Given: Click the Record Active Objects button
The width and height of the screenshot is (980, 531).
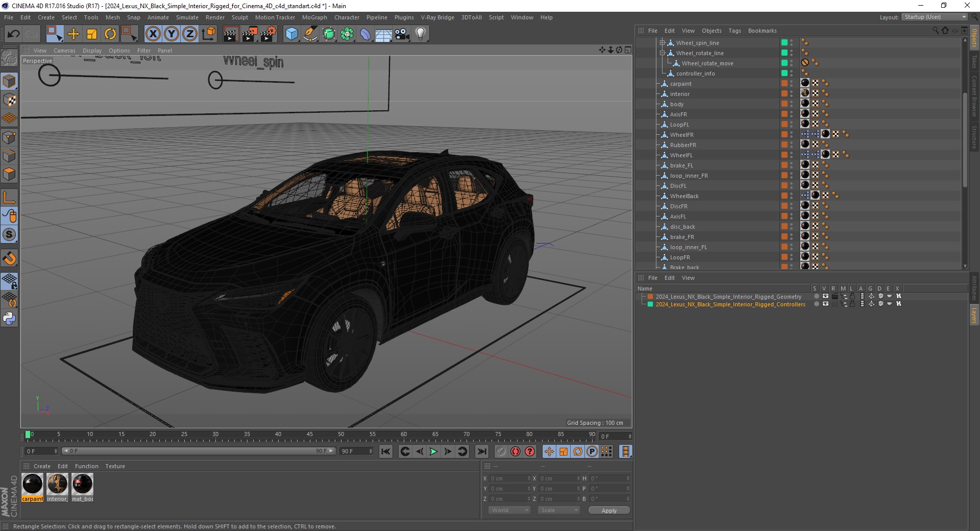Looking at the screenshot, I should [501, 451].
